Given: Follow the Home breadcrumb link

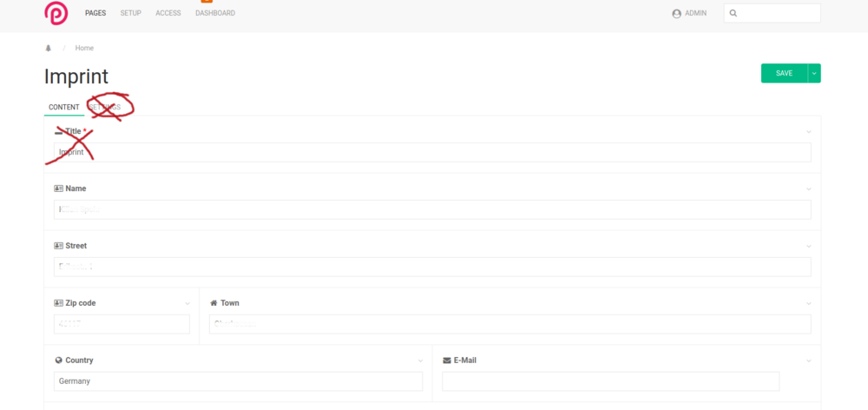Looking at the screenshot, I should [x=84, y=48].
